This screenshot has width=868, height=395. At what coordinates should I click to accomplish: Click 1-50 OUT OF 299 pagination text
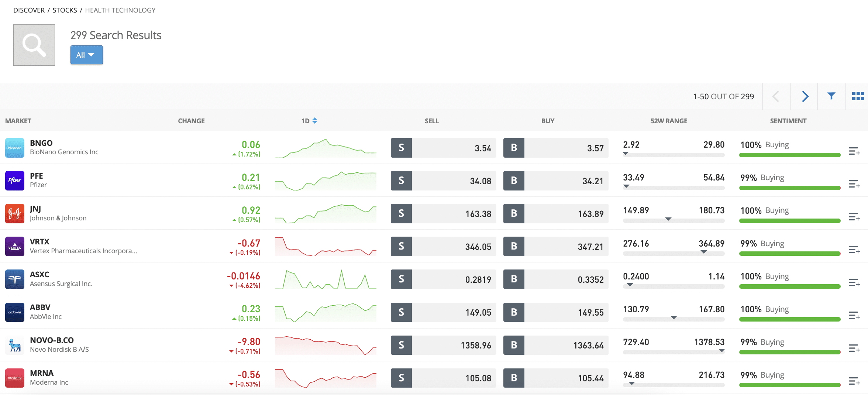(723, 96)
